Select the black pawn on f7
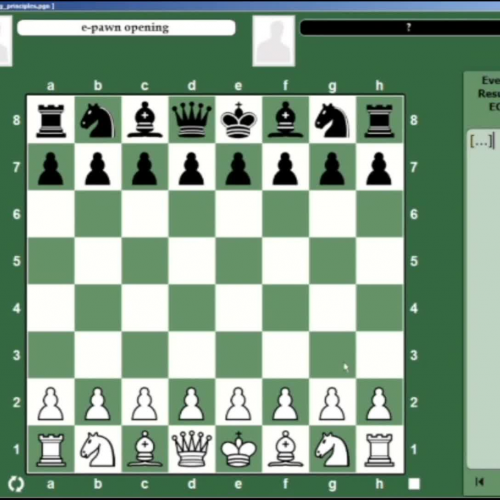Viewport: 500px width, 500px height. 285,169
